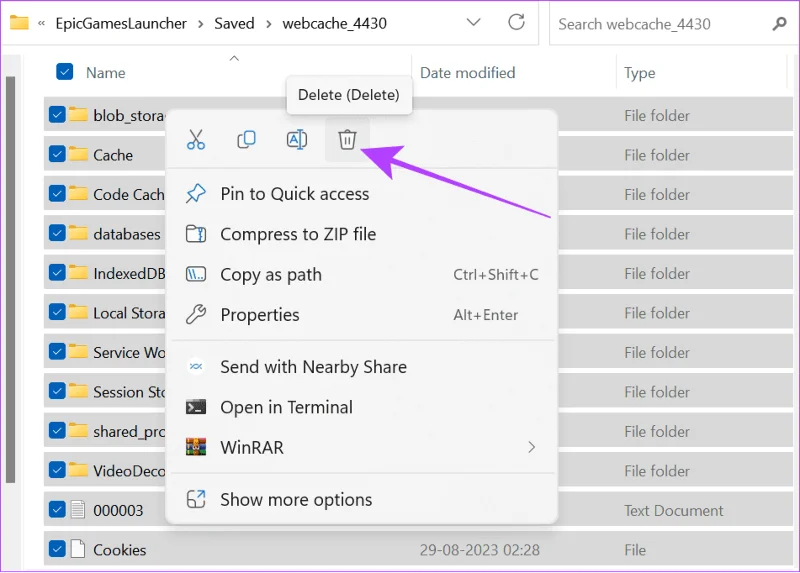Click the left navigation pane scrollbar
This screenshot has height=573, width=800.
(x=11, y=279)
